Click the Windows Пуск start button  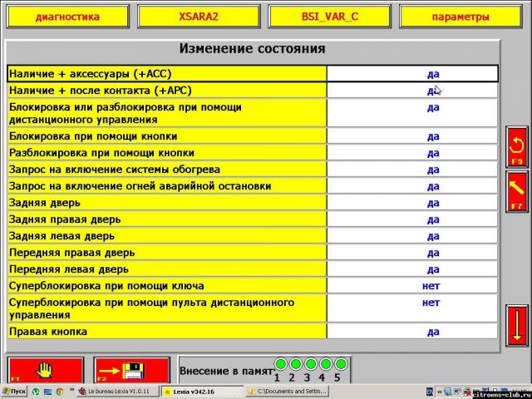point(15,391)
